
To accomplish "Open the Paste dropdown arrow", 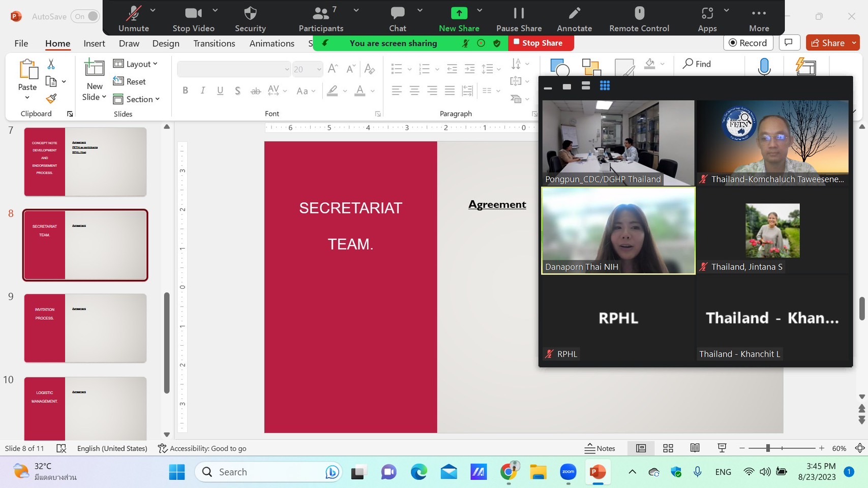I will click(27, 98).
